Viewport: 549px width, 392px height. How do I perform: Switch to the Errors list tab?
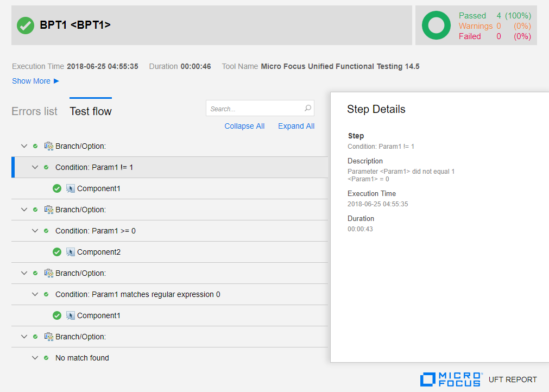[34, 111]
